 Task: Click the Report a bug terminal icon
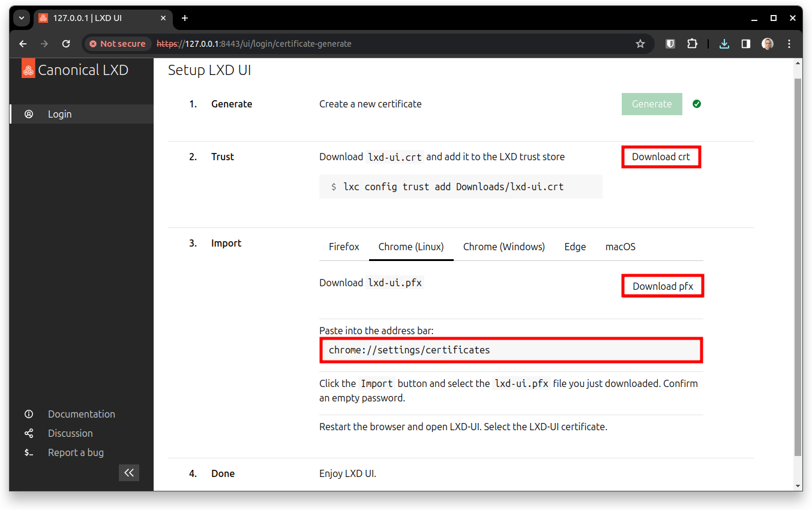29,452
